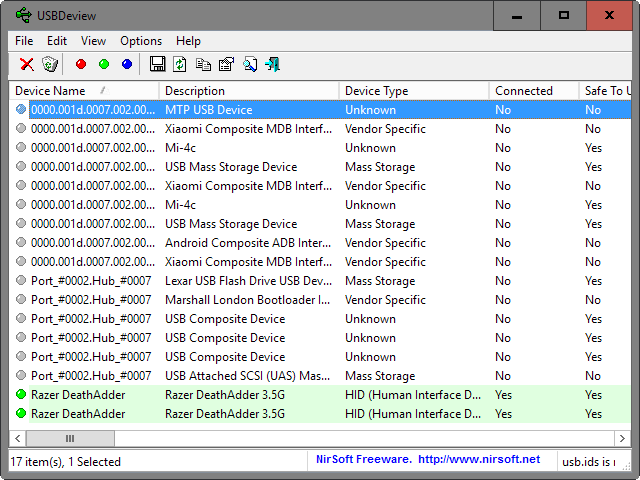The width and height of the screenshot is (640, 480).
Task: Click Port_#0002.Hub_#0007 in the Lexar row
Action: click(x=91, y=281)
